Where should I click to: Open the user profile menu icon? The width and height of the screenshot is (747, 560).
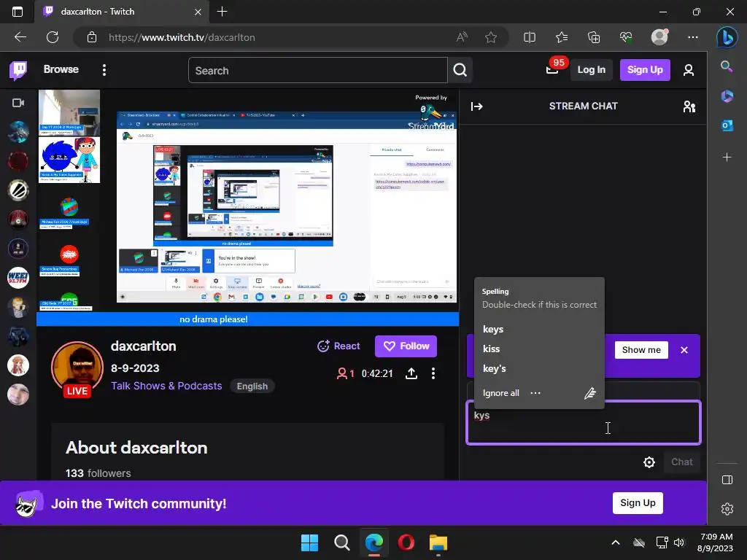pos(689,71)
